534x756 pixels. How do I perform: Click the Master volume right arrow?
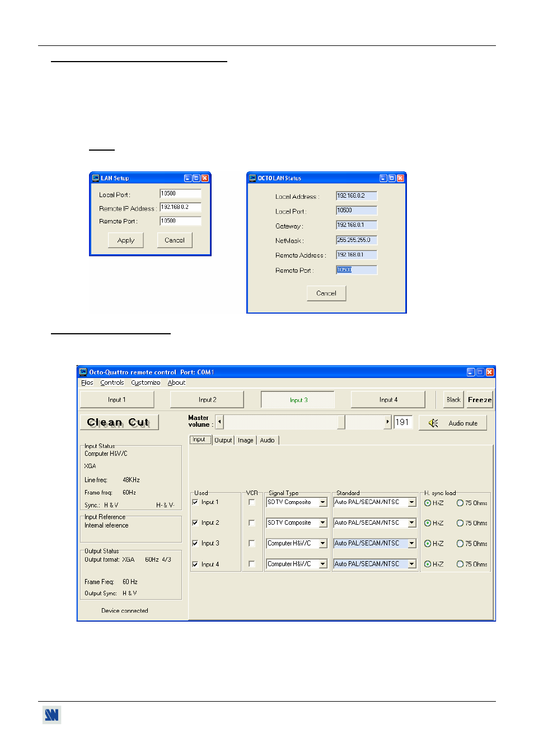tap(387, 422)
